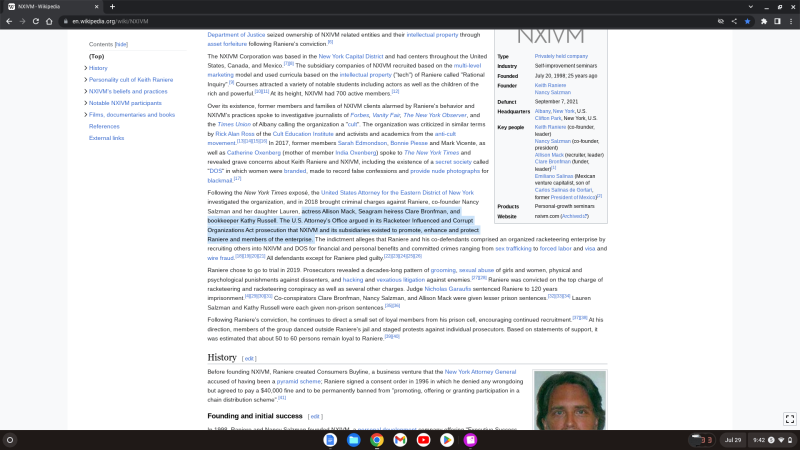
Task: Open the tab search dropdown
Action: click(751, 7)
